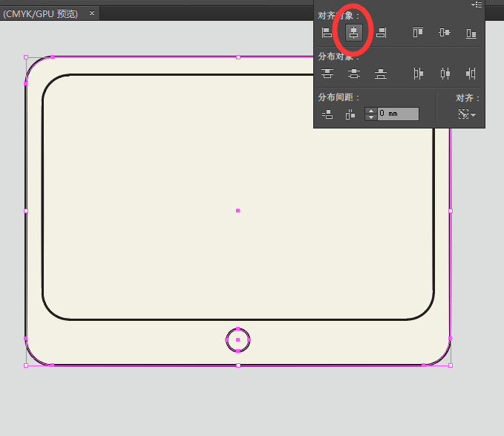The width and height of the screenshot is (504, 436).
Task: Click the vertical align center icon
Action: (445, 33)
